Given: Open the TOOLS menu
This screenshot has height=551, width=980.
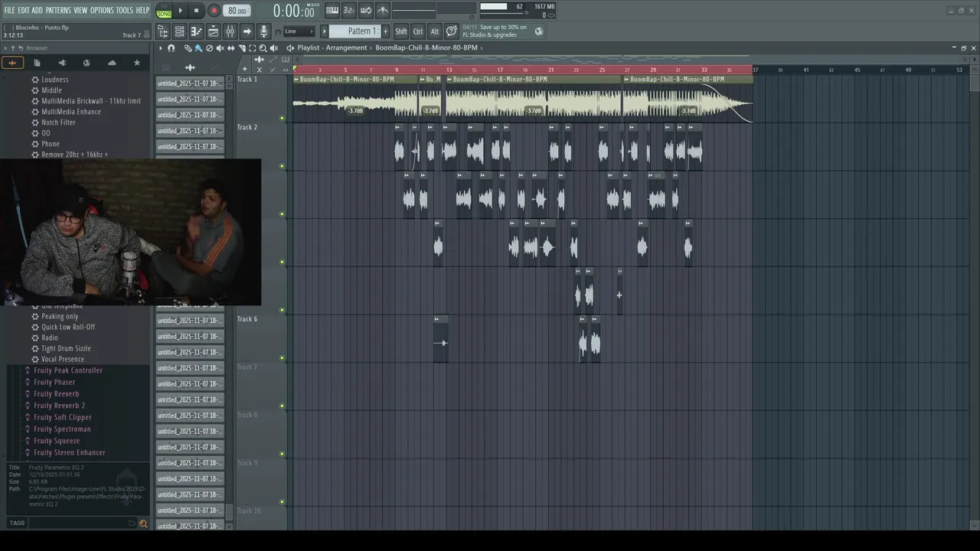Looking at the screenshot, I should pos(124,10).
